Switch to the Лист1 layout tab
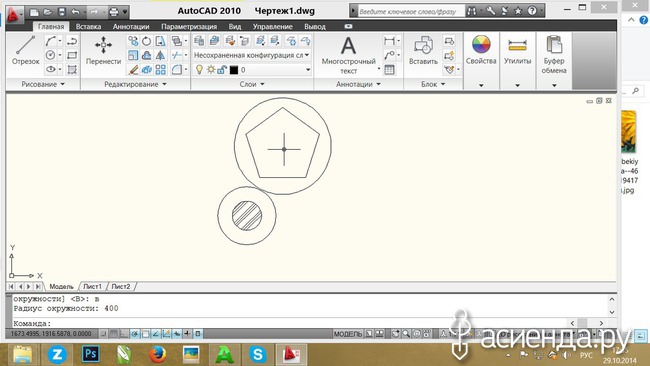The width and height of the screenshot is (650, 366). click(x=92, y=286)
